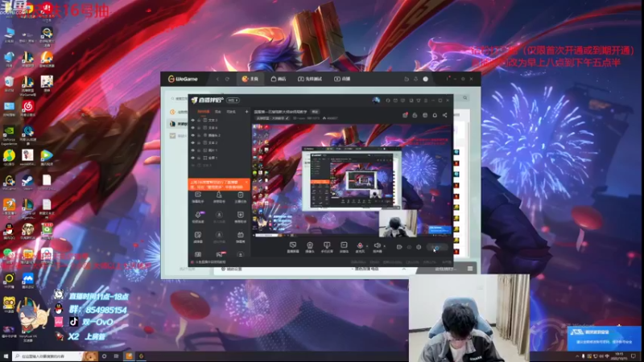Click the NetEase Cloud Music desktop icon

coord(28,108)
